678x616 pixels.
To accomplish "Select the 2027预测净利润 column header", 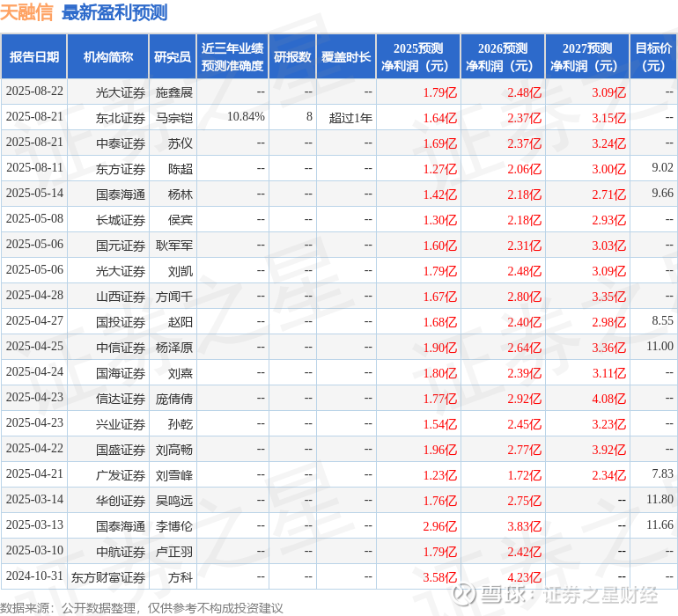I will [587, 56].
